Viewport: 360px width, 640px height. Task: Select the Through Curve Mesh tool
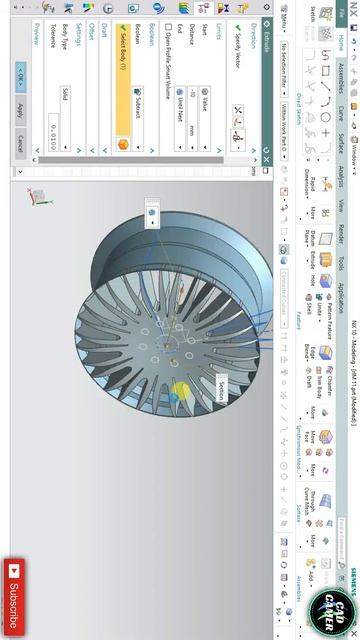click(x=325, y=501)
